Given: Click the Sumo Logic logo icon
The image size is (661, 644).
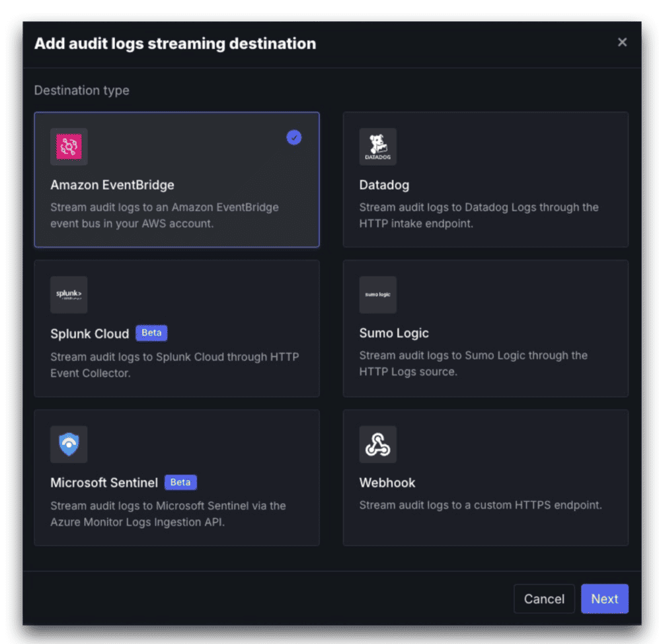Looking at the screenshot, I should point(377,295).
